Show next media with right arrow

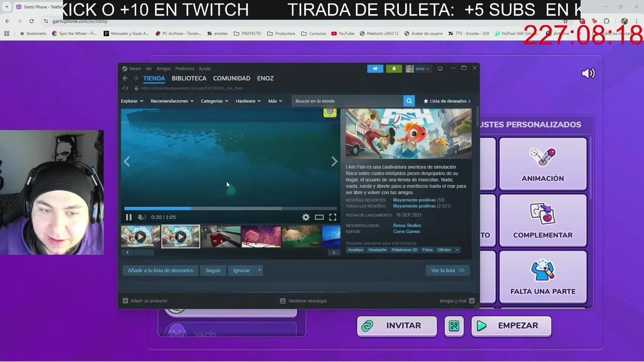click(x=334, y=161)
